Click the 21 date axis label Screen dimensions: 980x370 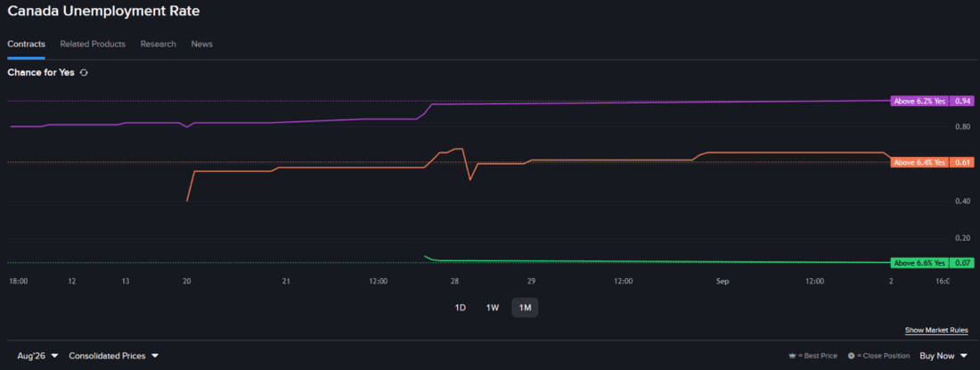coord(286,282)
